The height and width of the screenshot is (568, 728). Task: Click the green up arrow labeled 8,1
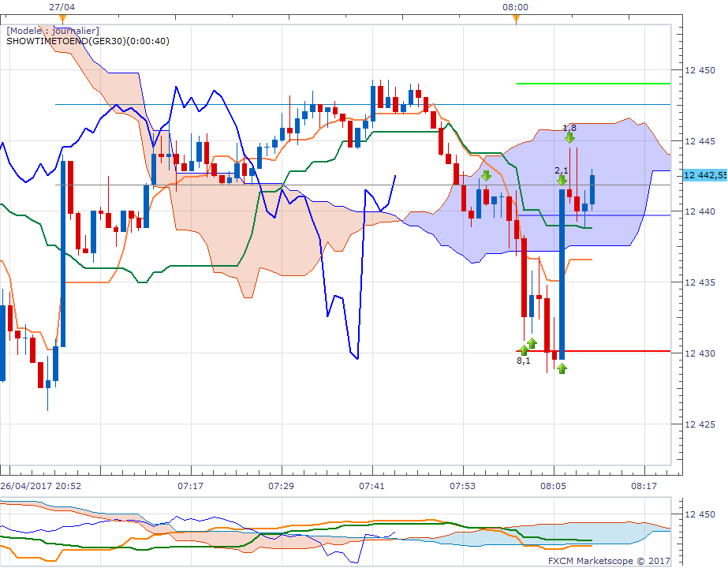pos(524,349)
